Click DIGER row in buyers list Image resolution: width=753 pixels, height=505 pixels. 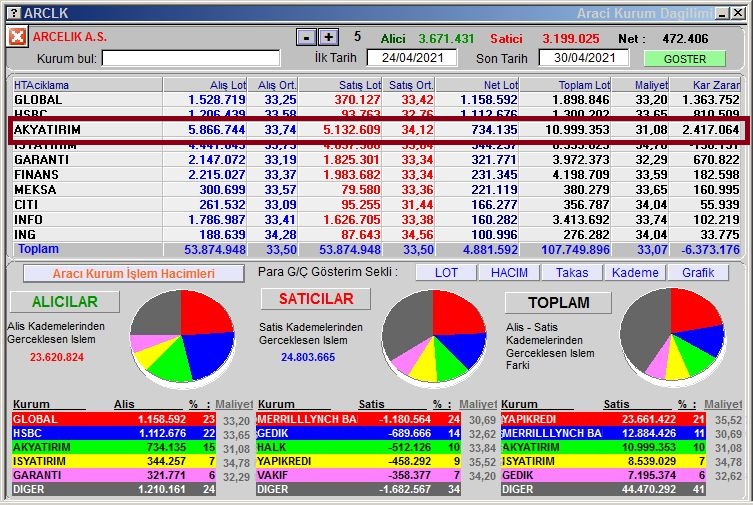coord(114,489)
